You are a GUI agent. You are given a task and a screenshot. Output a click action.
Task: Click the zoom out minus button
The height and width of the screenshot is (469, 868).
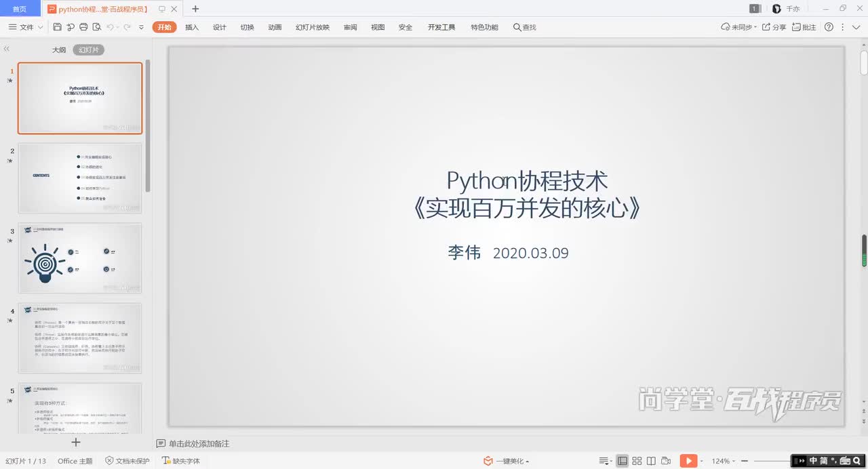(x=745, y=461)
